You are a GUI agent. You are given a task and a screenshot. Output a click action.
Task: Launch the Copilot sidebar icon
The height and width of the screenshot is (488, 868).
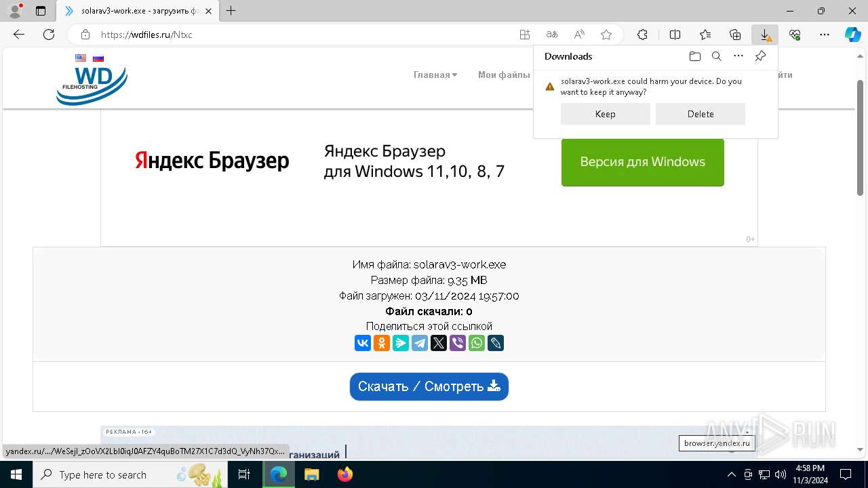click(852, 35)
